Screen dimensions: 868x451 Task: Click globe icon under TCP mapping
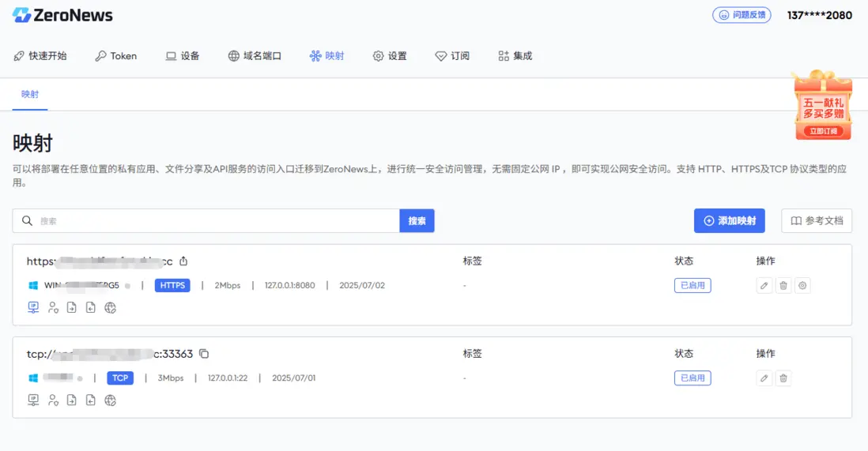point(110,400)
